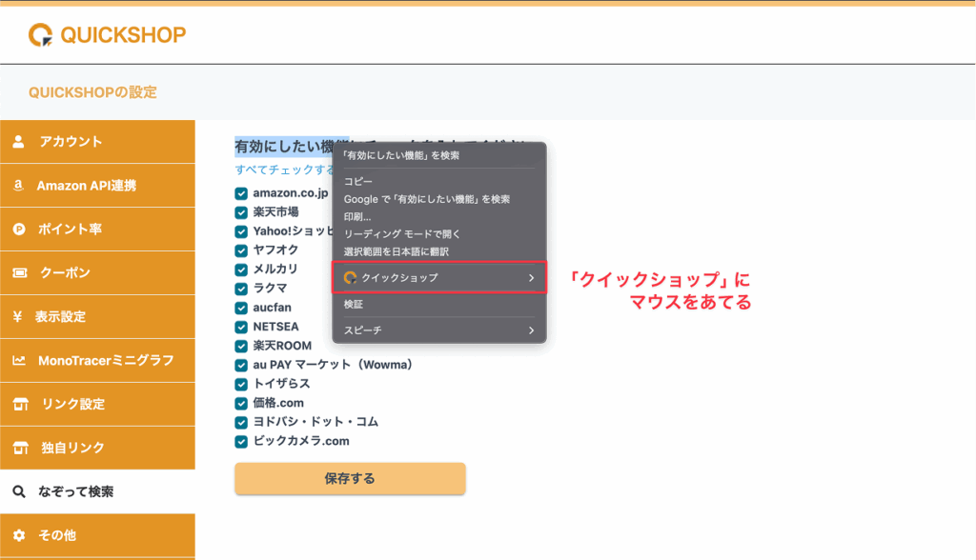Click the store icon beside リンク設定
976x560 pixels.
pyautogui.click(x=21, y=405)
